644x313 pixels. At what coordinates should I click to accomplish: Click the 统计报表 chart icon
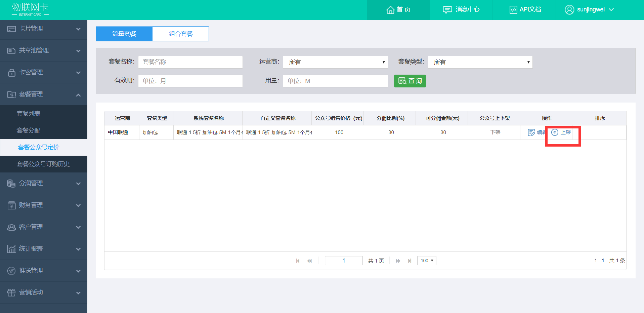11,249
